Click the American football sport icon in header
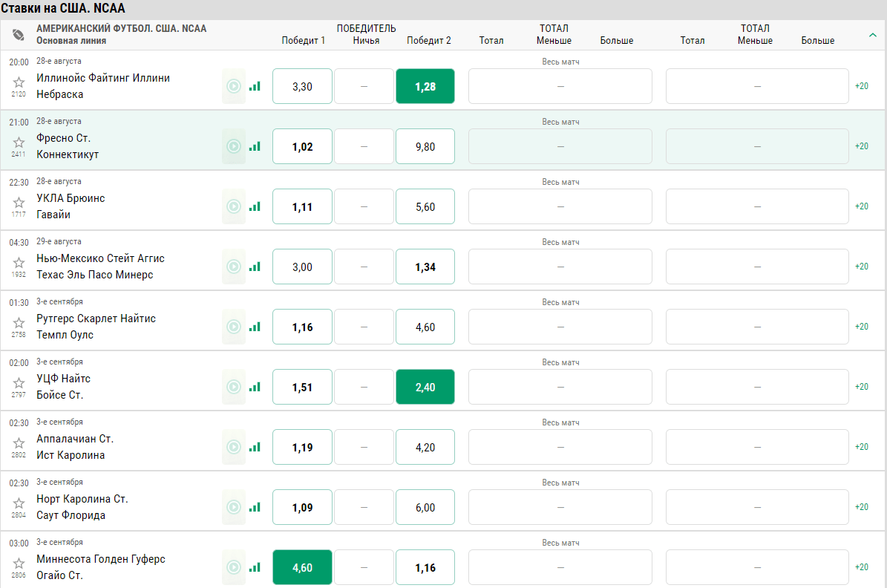Image resolution: width=887 pixels, height=588 pixels. click(18, 35)
